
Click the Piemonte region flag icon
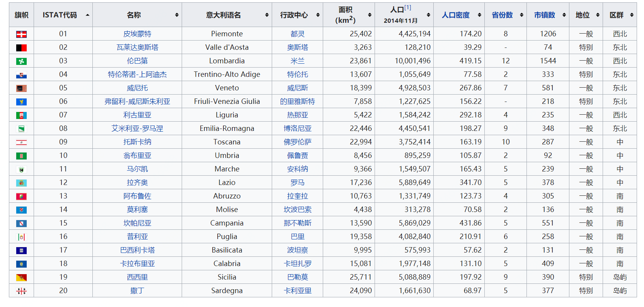[21, 34]
